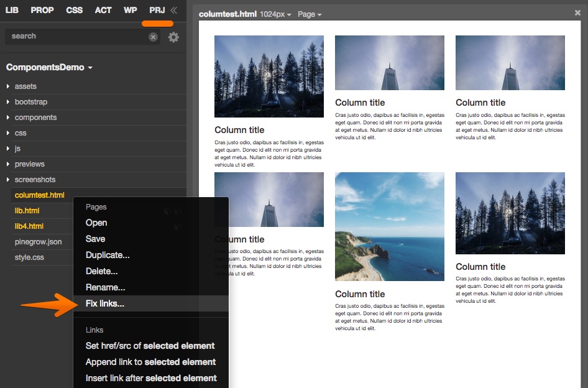Screen dimensions: 588x388
Task: Select the bottom-right forest image
Action: [510, 213]
